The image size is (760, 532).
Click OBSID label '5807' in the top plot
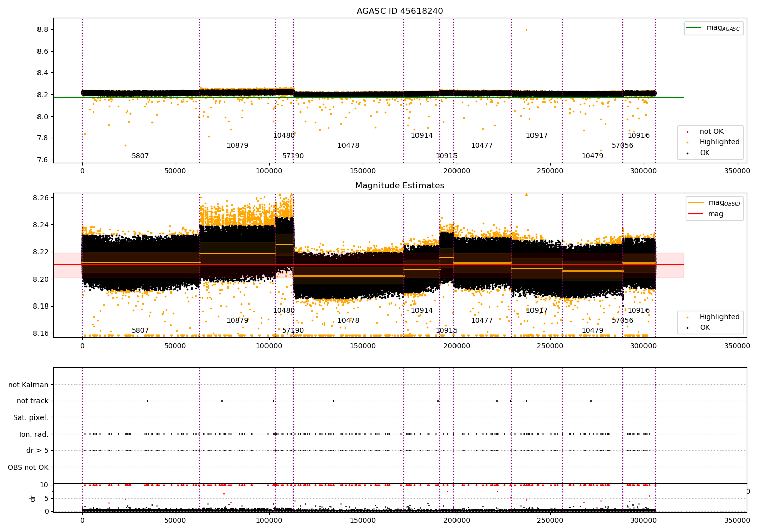coord(140,156)
